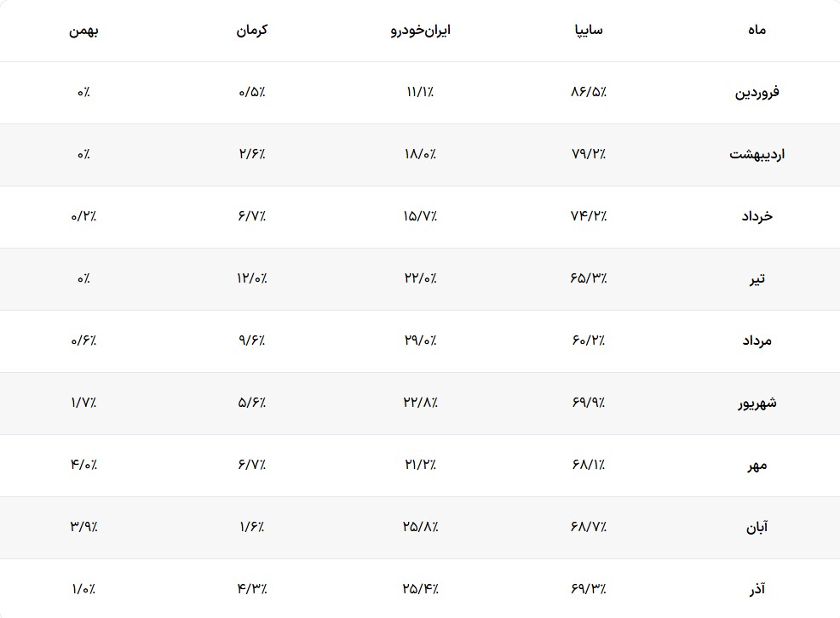Click the مرداد row label

pos(757,341)
